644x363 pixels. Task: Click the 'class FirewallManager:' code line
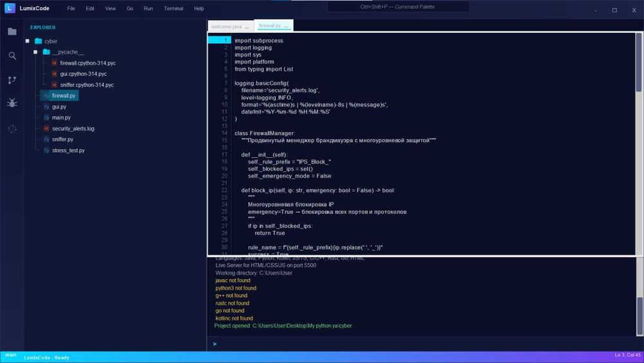pos(265,133)
